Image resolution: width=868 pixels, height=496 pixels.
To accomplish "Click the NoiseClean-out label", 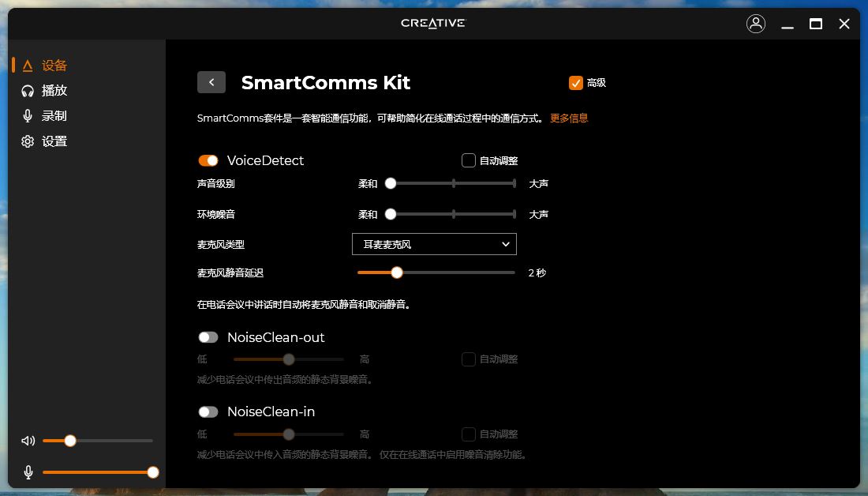I will (x=275, y=337).
